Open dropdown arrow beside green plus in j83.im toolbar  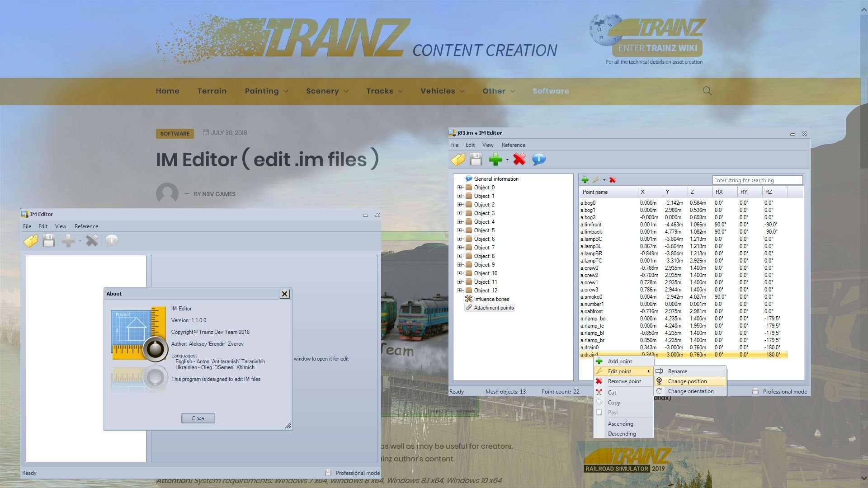(x=507, y=160)
